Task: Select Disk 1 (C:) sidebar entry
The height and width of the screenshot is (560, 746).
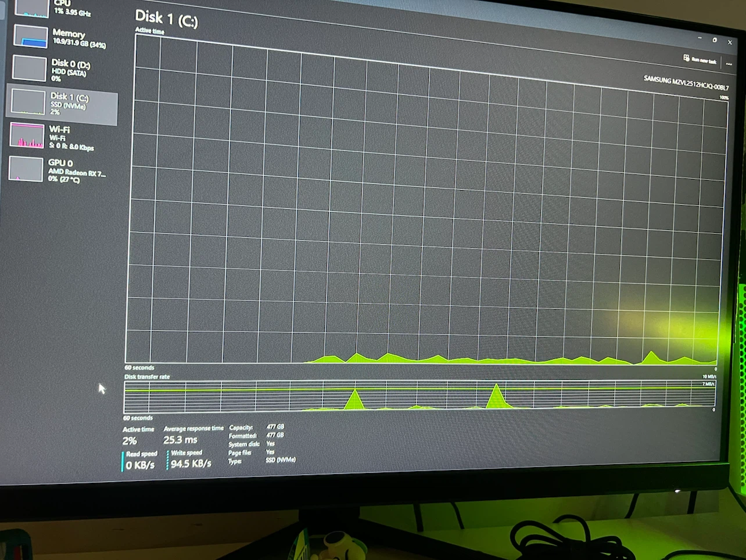Action: point(61,104)
